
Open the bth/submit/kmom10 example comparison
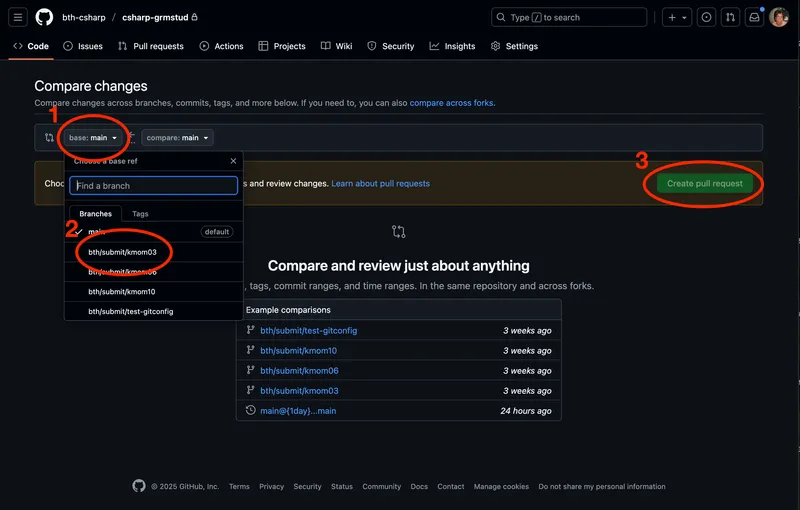tap(298, 351)
